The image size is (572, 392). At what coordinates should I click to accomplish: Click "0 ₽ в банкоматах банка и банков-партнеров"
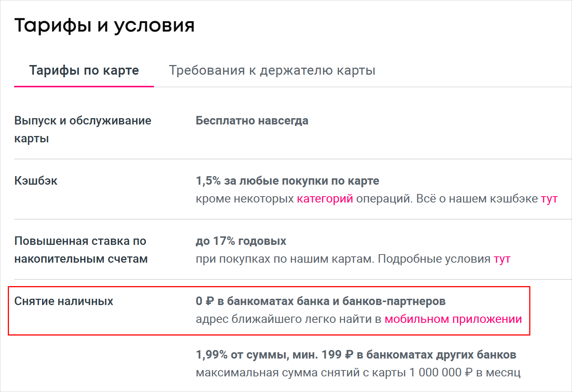click(320, 301)
